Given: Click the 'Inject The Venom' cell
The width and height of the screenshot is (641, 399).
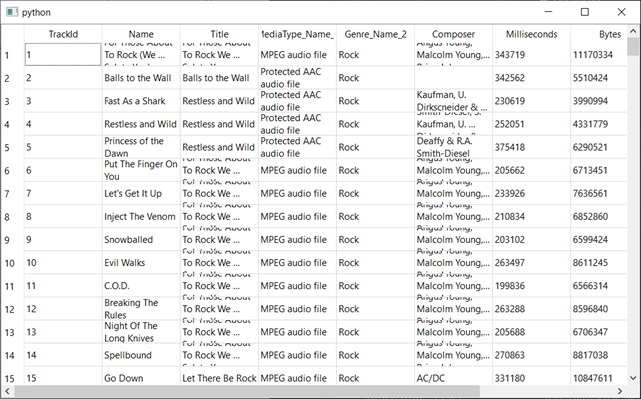Looking at the screenshot, I should (x=141, y=216).
